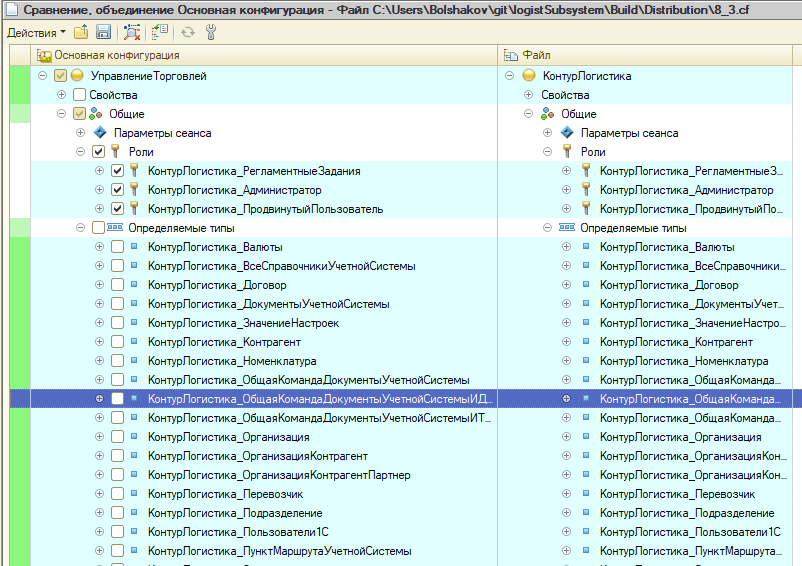
Task: Click the load configuration from file folder icon
Action: 81,32
